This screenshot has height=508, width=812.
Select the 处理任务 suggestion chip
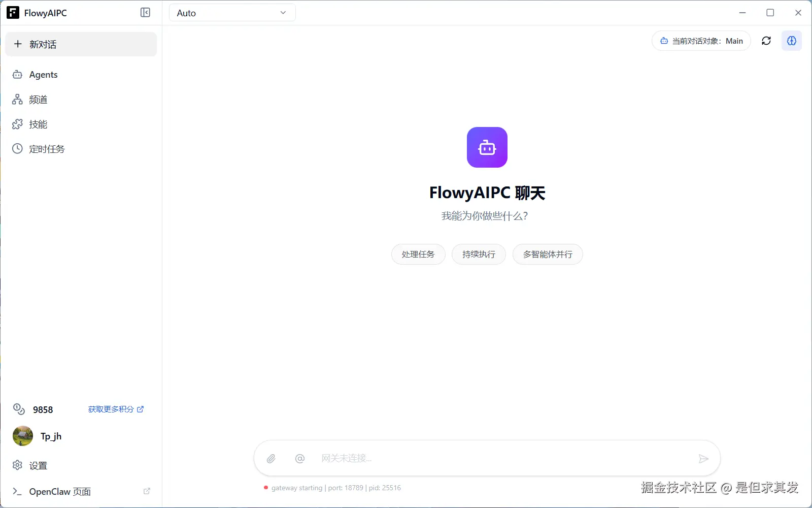point(418,254)
